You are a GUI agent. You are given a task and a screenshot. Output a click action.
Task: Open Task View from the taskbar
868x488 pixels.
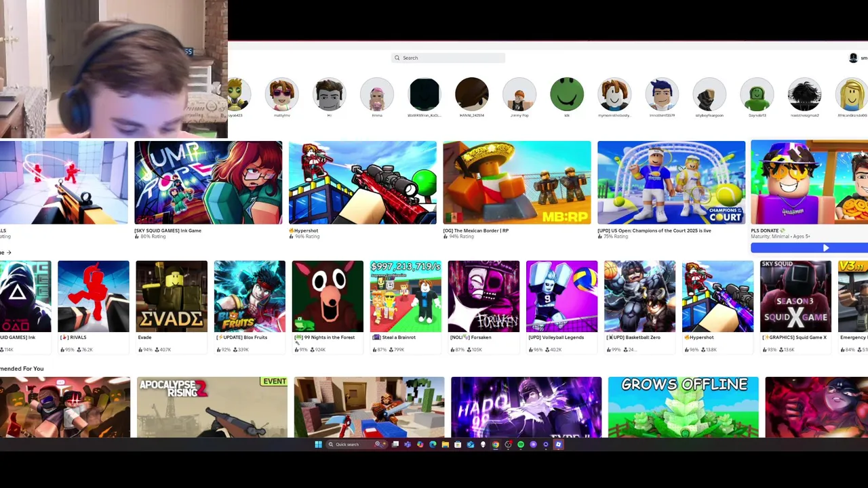pos(395,445)
